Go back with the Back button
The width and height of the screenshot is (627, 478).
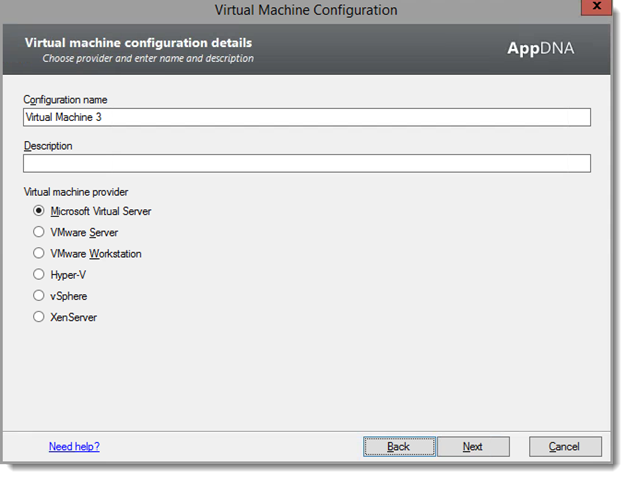click(x=399, y=446)
